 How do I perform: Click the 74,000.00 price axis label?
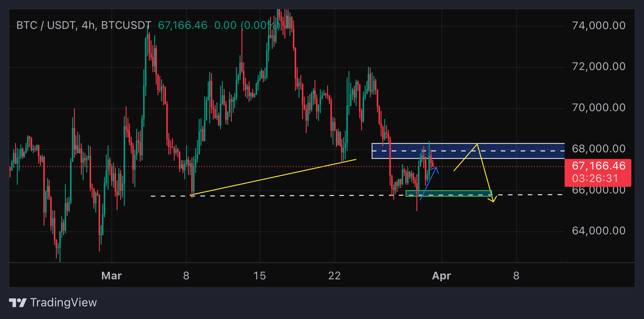point(599,26)
